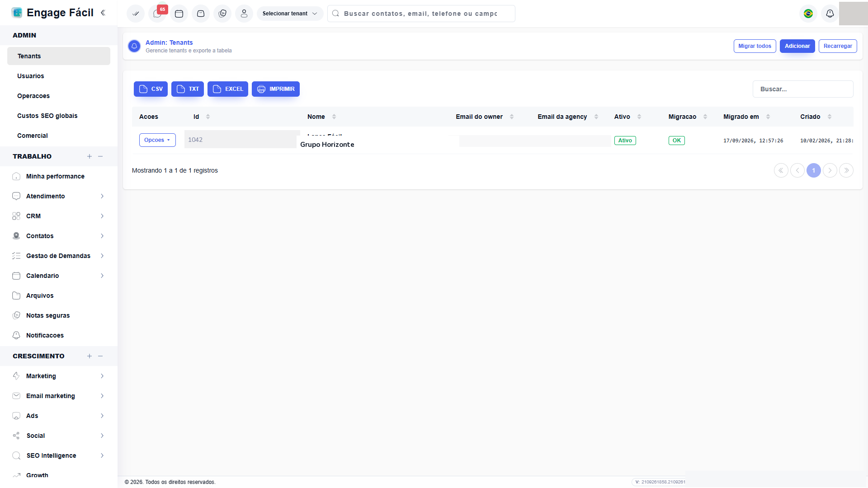
Task: Select Usuarios in the admin menu
Action: click(59, 76)
